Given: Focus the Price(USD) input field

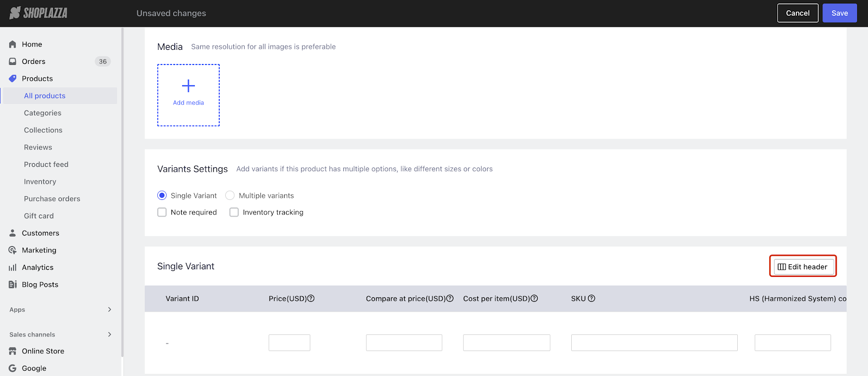Looking at the screenshot, I should [x=289, y=342].
